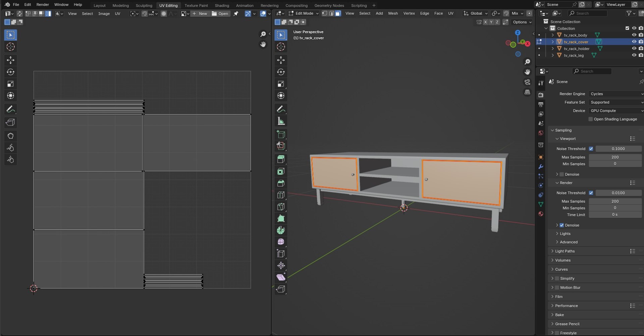Switch to the Geometry Nodes workspace tab
This screenshot has height=336, width=644.
[329, 5]
